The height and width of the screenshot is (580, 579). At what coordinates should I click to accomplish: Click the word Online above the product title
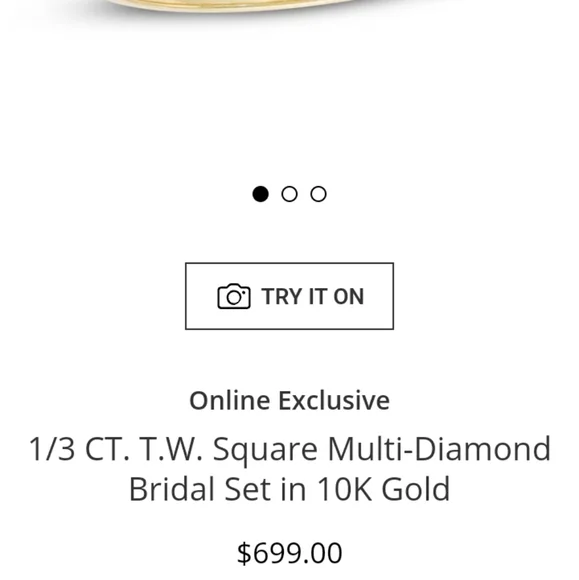[229, 401]
